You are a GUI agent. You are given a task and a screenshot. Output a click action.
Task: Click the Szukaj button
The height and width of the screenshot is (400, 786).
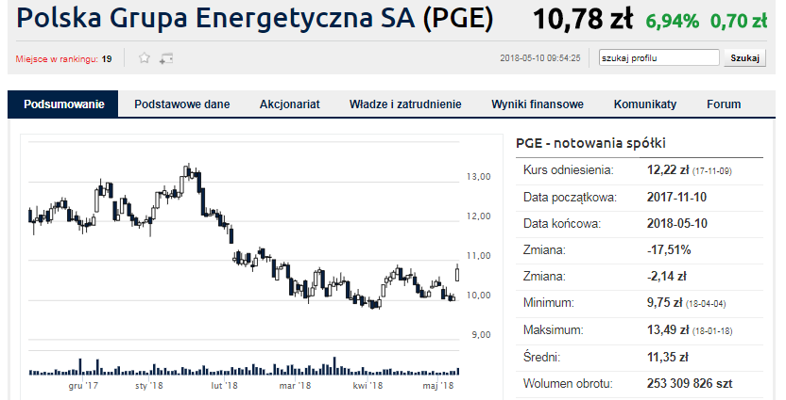click(745, 58)
